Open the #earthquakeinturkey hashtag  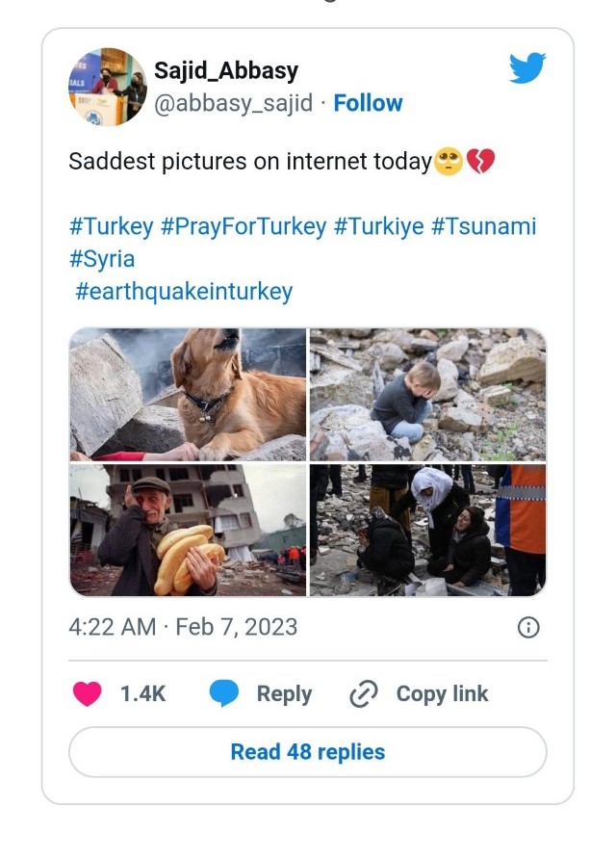[x=184, y=291]
